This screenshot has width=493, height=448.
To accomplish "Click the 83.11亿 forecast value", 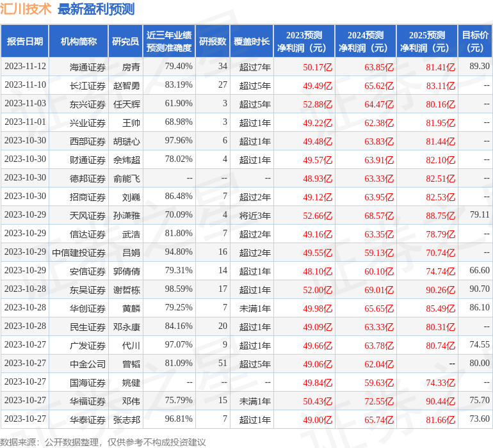I will (x=440, y=86).
